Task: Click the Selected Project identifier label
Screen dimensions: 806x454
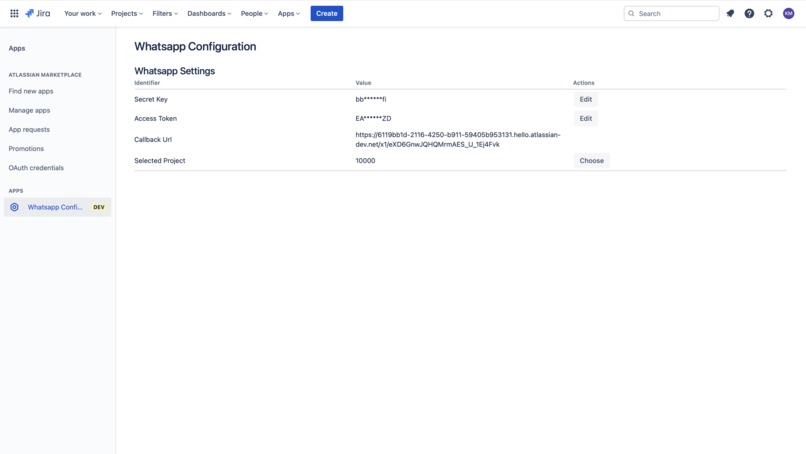Action: (160, 160)
